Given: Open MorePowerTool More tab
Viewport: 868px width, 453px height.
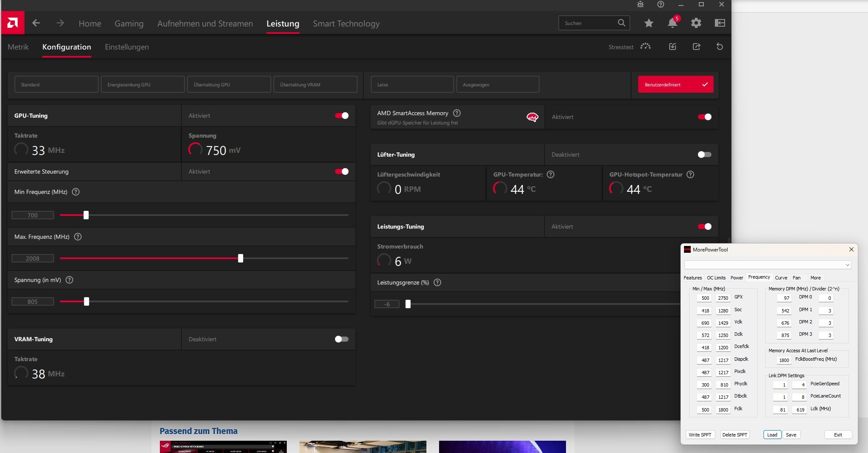Looking at the screenshot, I should click(x=816, y=278).
